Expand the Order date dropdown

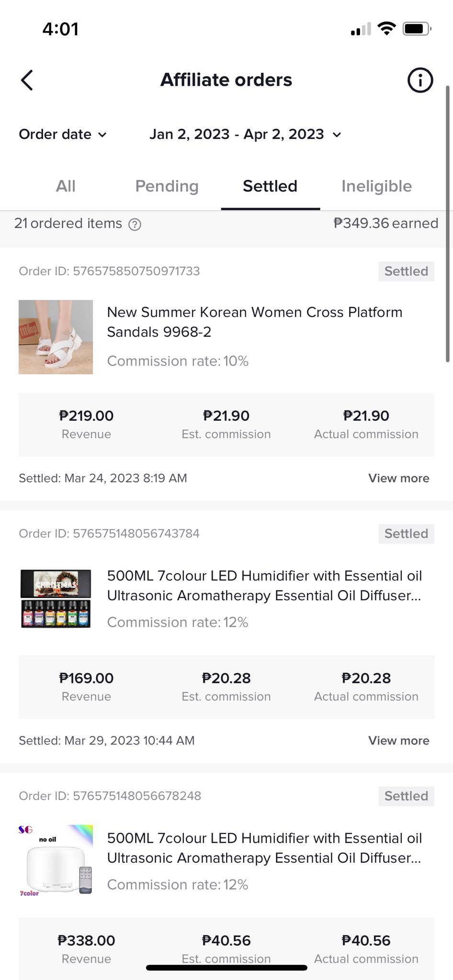pos(63,134)
